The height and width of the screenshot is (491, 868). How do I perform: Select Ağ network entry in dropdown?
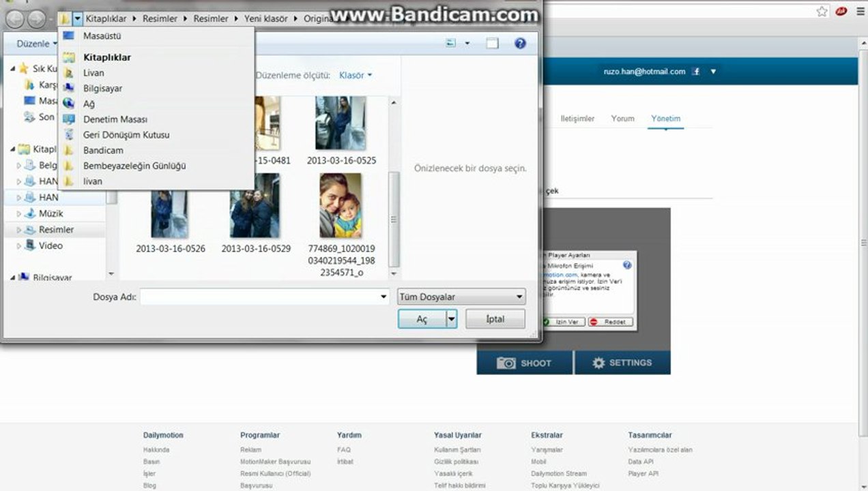click(x=89, y=104)
